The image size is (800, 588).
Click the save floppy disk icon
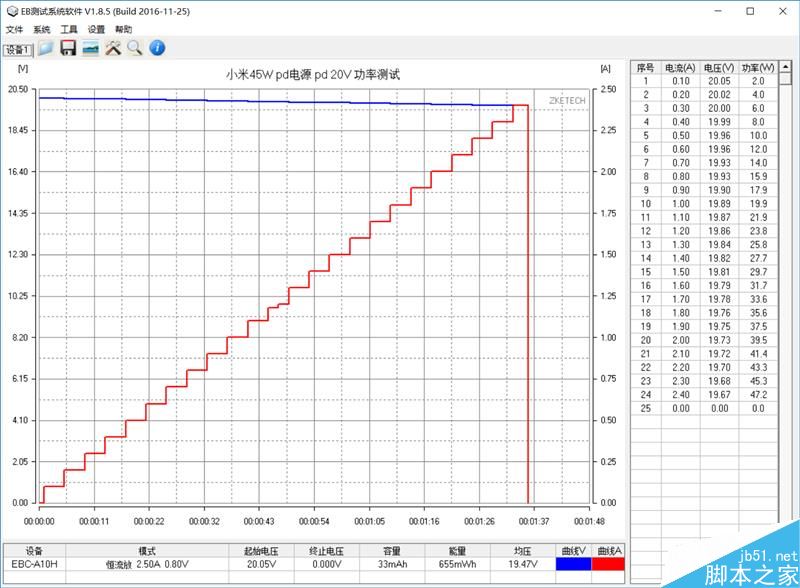68,48
